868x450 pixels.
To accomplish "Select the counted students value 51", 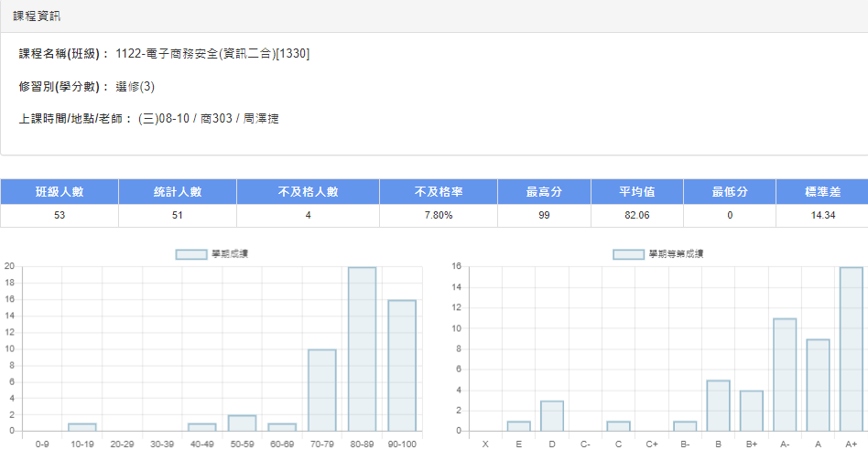I will click(x=177, y=216).
